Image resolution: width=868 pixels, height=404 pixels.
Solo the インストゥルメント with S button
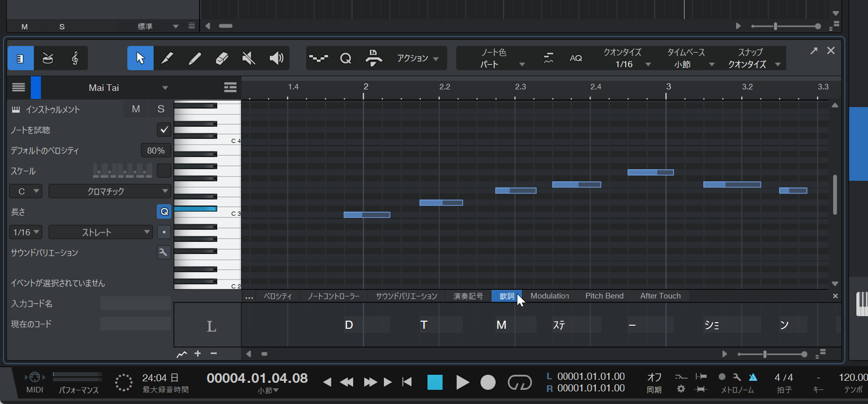tap(161, 109)
